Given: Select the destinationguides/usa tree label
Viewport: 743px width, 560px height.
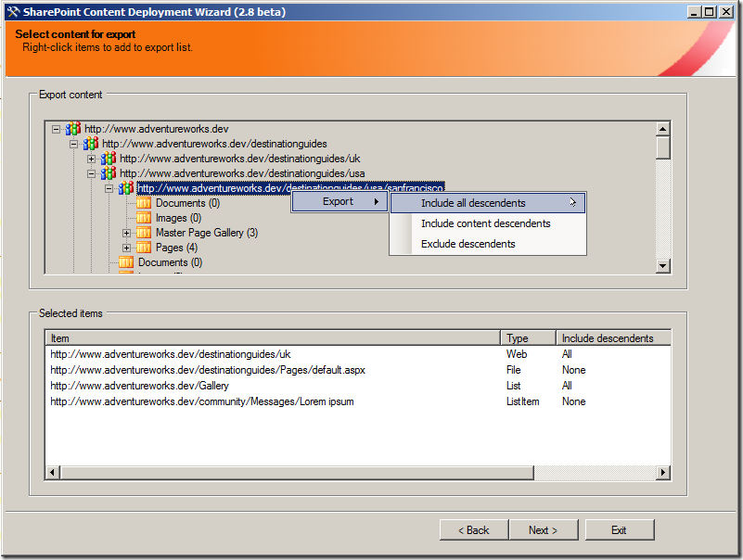Looking at the screenshot, I should click(242, 173).
